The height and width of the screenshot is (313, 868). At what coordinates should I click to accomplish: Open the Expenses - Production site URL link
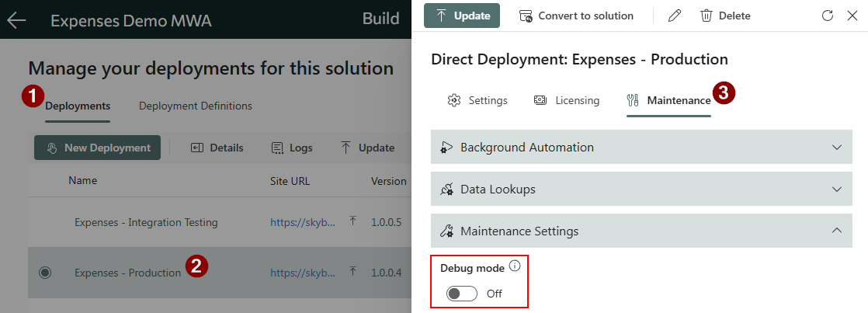coord(303,272)
